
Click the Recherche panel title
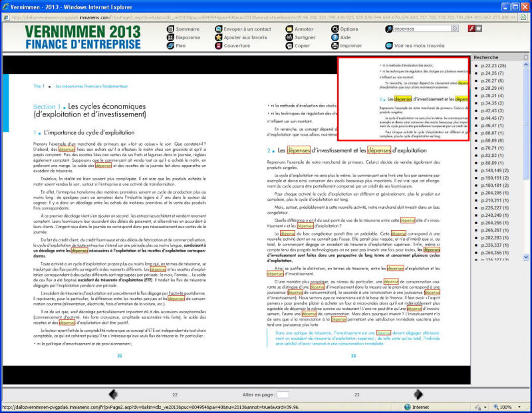click(486, 57)
